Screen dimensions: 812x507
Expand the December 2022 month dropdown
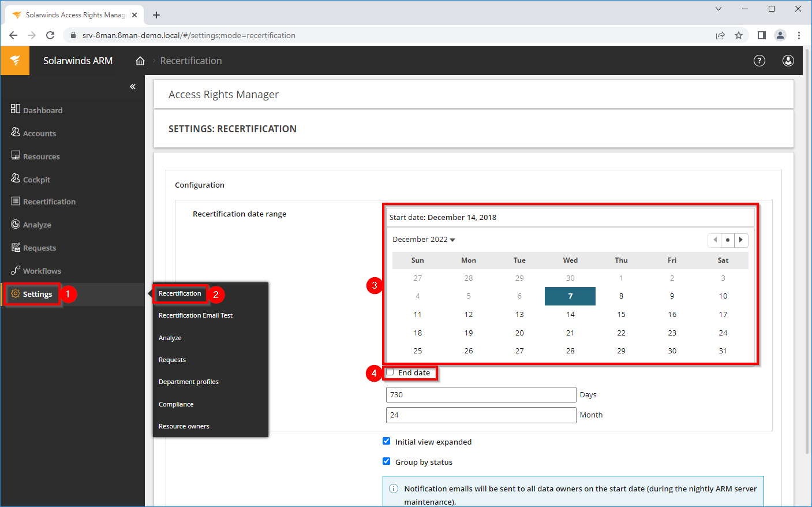(424, 240)
